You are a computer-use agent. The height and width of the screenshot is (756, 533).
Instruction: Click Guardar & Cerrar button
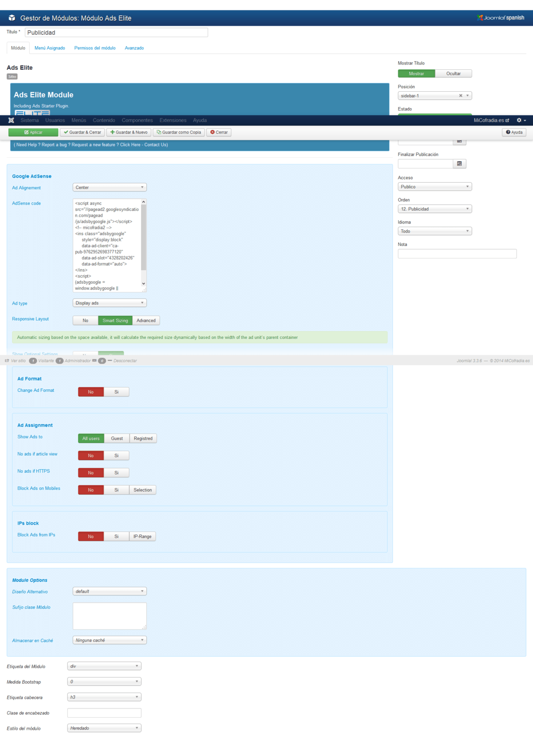pos(82,132)
